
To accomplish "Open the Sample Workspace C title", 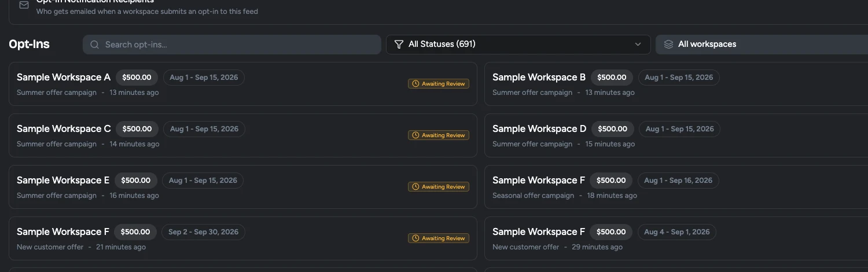I will click(x=64, y=128).
